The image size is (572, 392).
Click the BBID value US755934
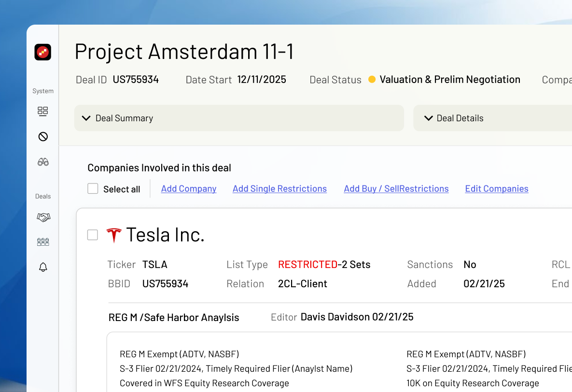pos(165,283)
